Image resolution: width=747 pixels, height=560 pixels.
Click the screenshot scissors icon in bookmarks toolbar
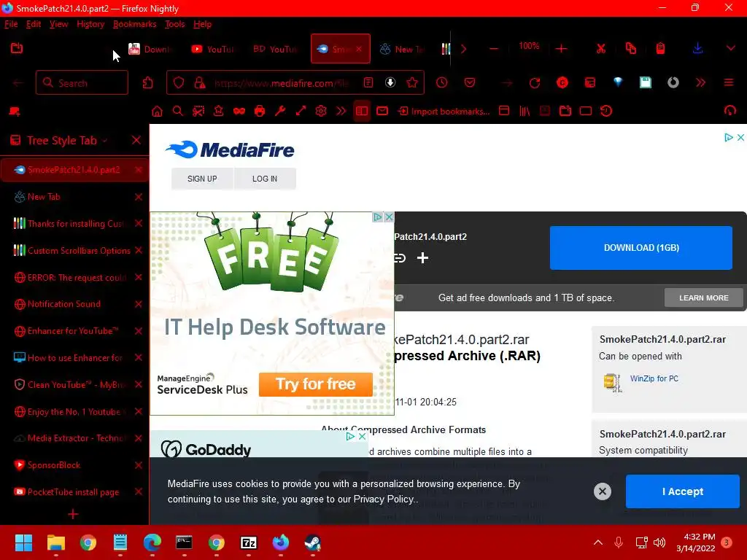coord(198,111)
